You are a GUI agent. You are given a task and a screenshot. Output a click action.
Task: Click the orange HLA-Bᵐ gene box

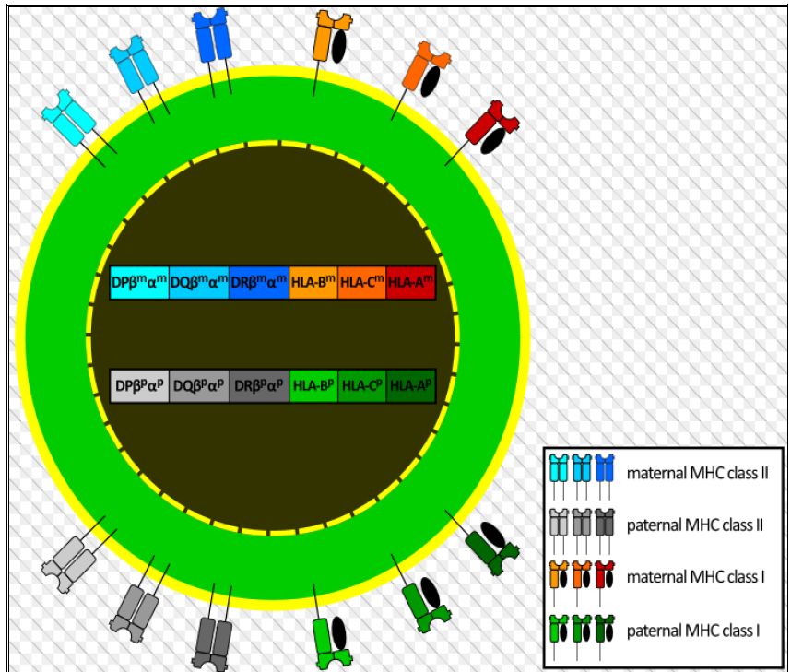coord(313,283)
